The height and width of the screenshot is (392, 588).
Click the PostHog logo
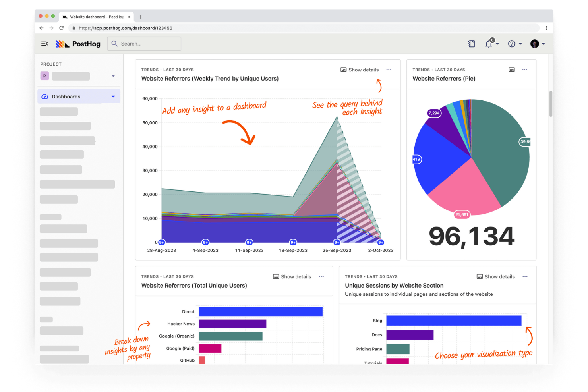[x=78, y=44]
